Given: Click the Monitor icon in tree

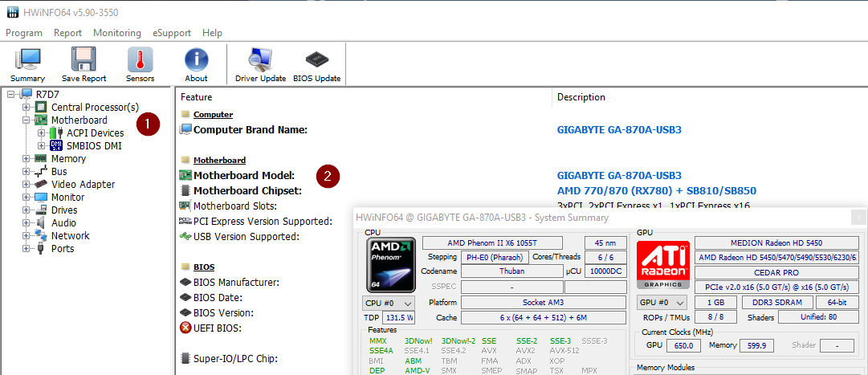Looking at the screenshot, I should (x=41, y=198).
